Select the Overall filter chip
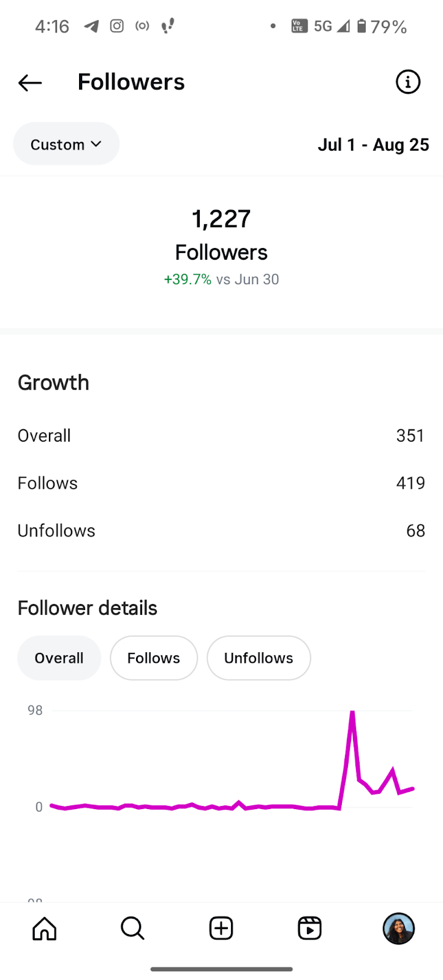 59,658
